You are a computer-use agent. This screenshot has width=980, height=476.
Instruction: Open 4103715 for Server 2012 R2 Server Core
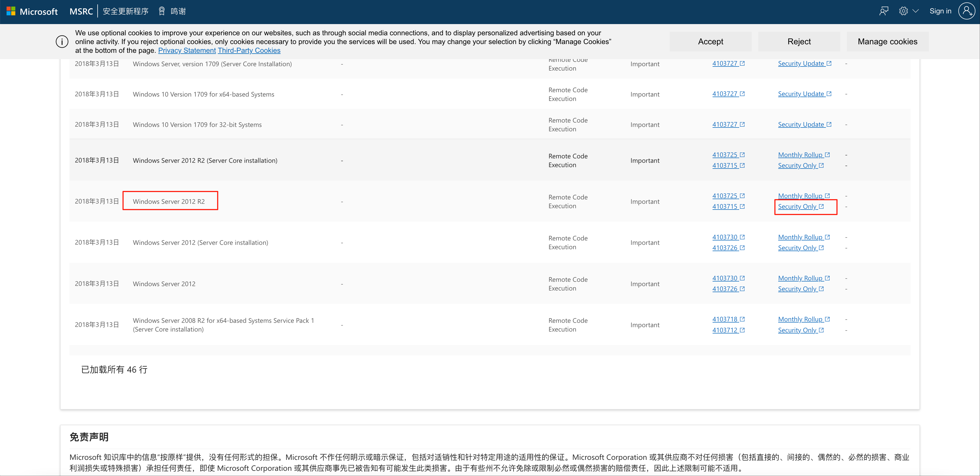tap(728, 166)
